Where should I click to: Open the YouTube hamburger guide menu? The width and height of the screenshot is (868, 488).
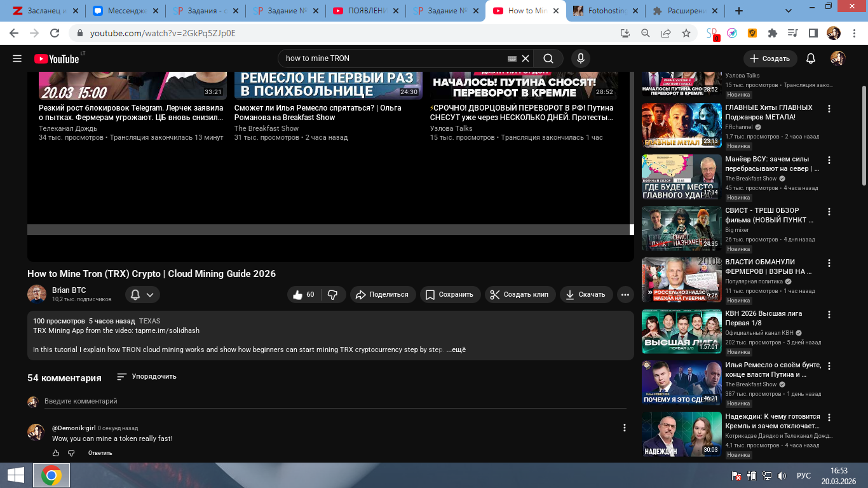[x=17, y=58]
